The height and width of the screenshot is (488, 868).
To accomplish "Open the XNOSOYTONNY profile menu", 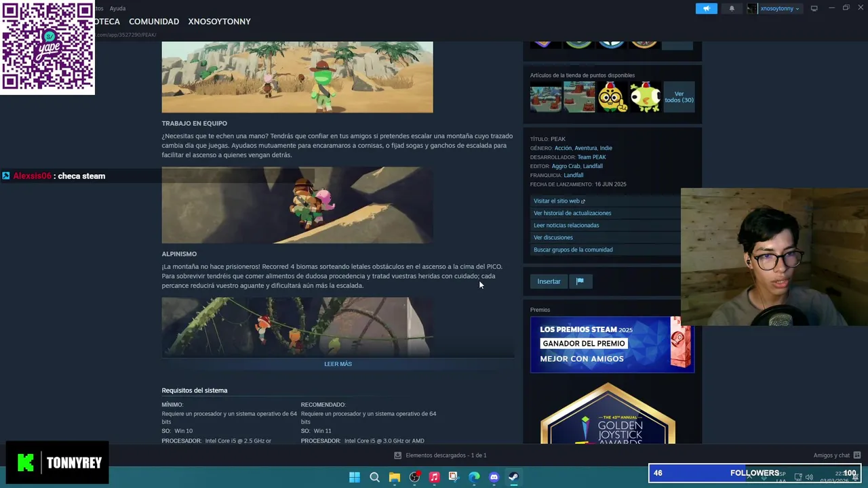I will point(219,22).
